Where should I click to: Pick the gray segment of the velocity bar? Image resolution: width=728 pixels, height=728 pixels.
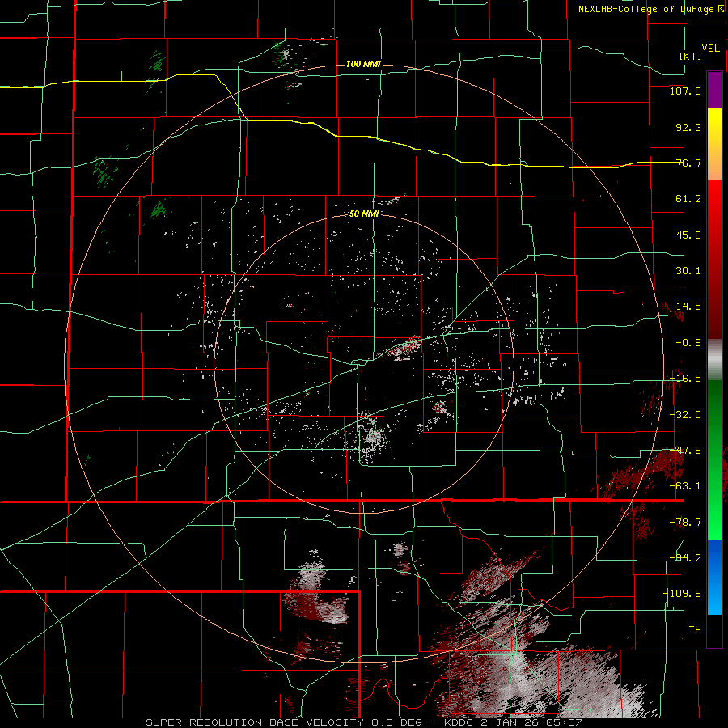click(x=714, y=360)
